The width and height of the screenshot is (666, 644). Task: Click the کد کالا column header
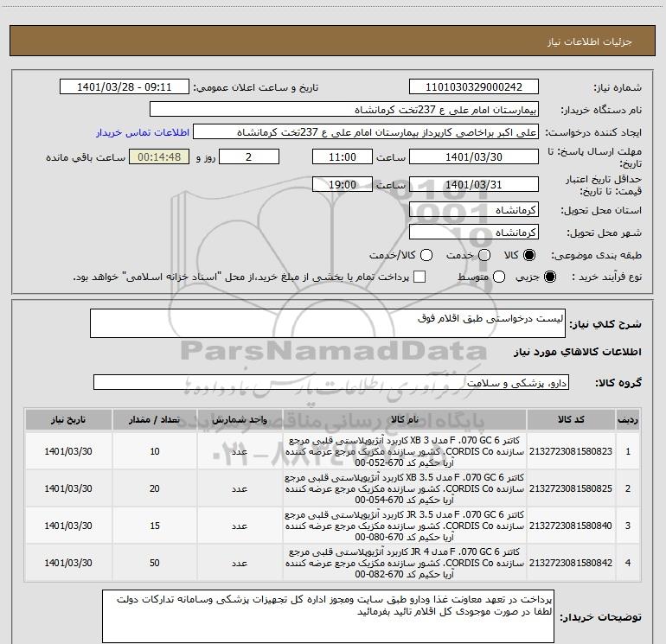pyautogui.click(x=571, y=420)
